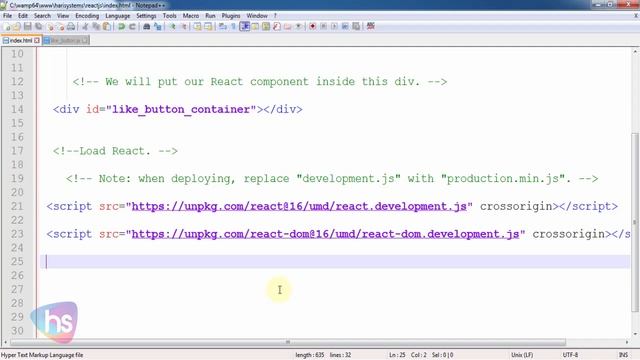Image resolution: width=640 pixels, height=360 pixels.
Task: Open the View menu
Action: [63, 16]
